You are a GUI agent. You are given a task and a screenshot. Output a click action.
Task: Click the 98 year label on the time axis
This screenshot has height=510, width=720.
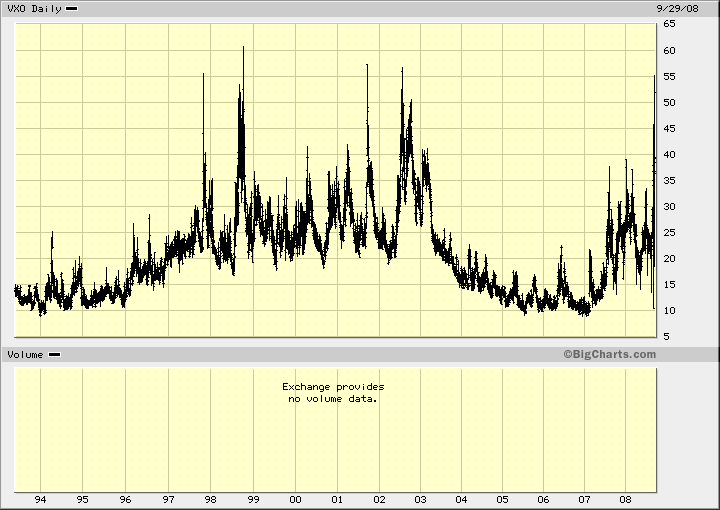click(210, 500)
